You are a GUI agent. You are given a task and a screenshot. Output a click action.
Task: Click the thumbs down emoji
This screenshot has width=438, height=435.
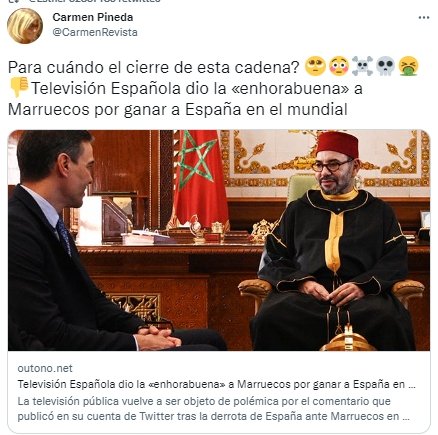coord(19,87)
